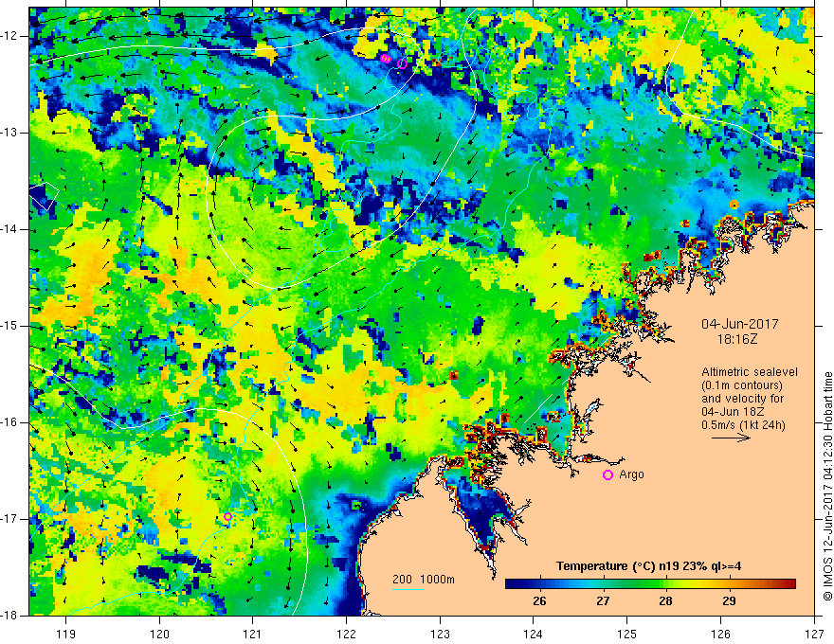Click the latitude axis label '-17'
The image size is (834, 644).
tap(9, 519)
